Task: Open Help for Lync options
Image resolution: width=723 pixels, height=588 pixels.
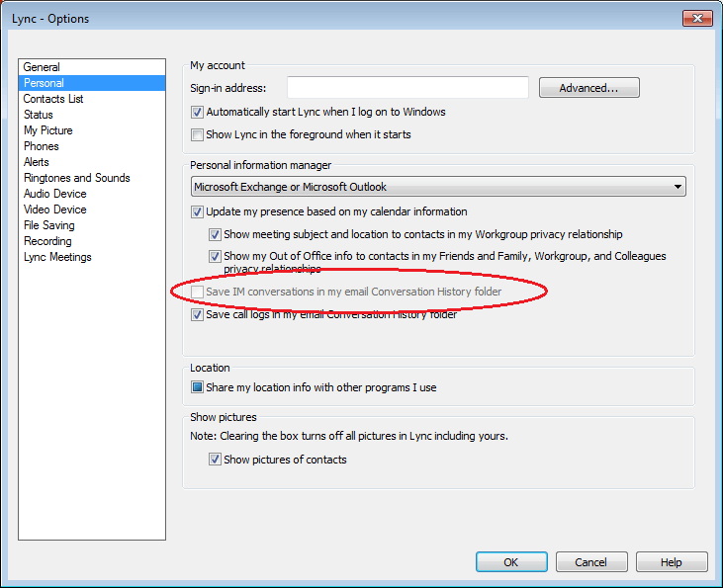Action: (x=672, y=561)
